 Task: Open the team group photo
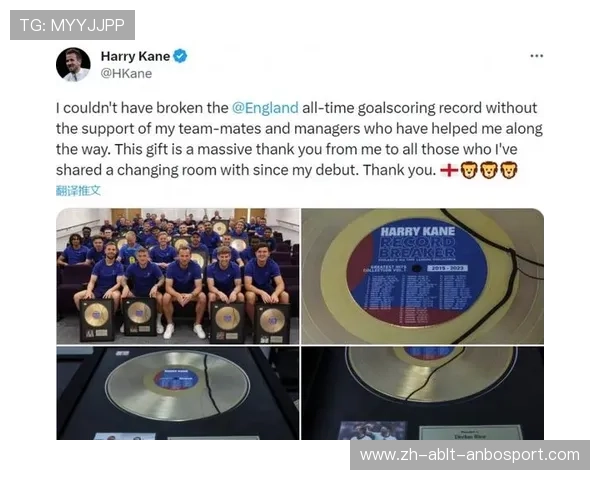pos(178,276)
